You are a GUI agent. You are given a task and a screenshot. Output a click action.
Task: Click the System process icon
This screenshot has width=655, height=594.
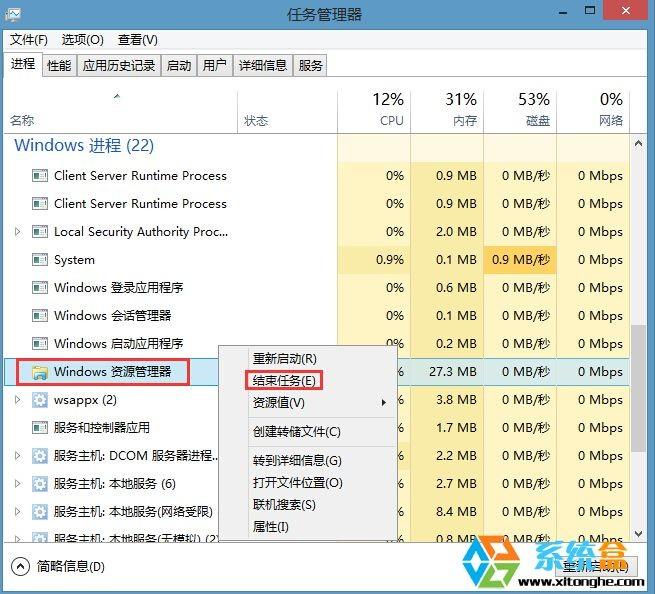click(x=40, y=260)
